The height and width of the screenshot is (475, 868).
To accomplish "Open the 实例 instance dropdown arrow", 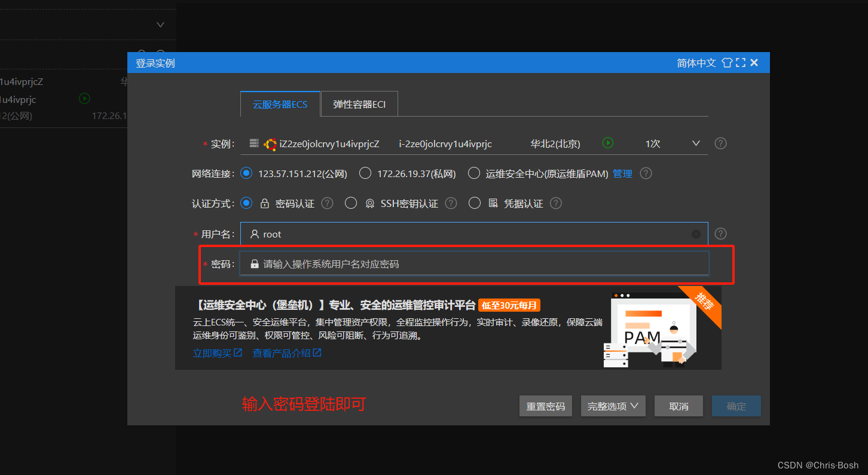I will [696, 144].
